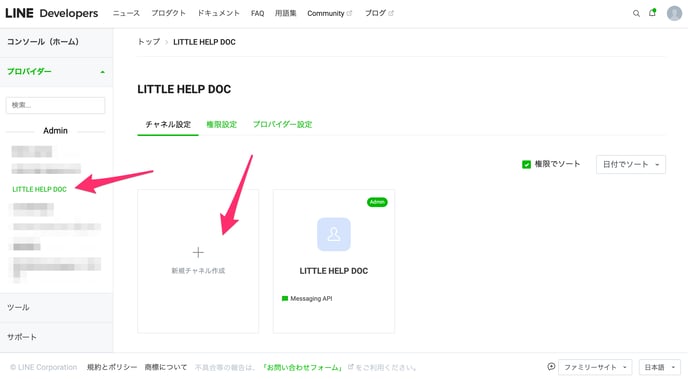Click the 新規チャネル作成 card label
The width and height of the screenshot is (688, 379).
pyautogui.click(x=198, y=271)
